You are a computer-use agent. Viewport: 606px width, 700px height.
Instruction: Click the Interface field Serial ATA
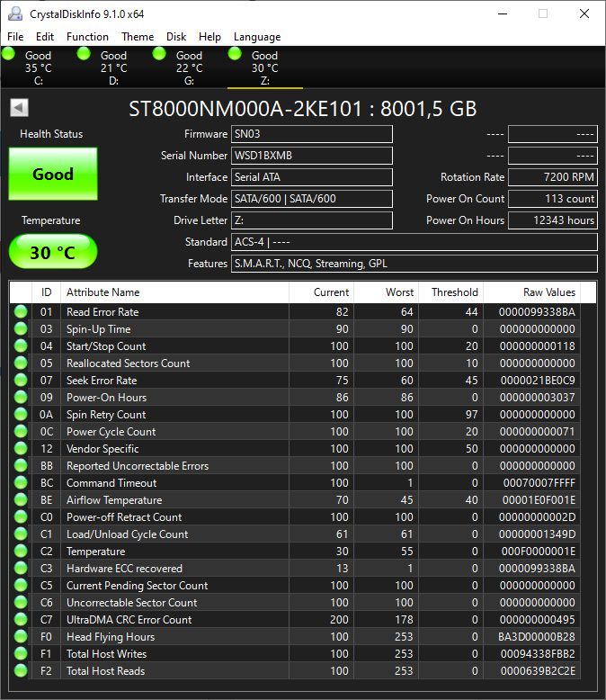click(x=311, y=177)
